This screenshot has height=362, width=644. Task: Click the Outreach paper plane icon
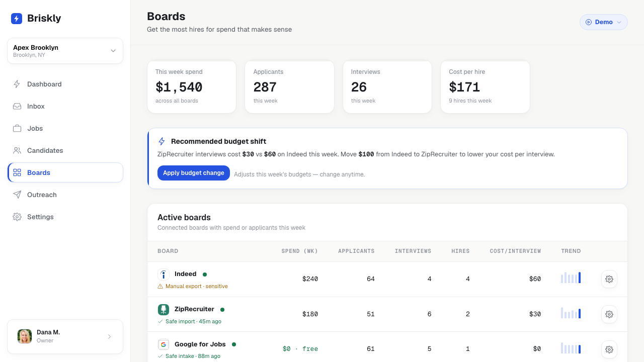pyautogui.click(x=17, y=195)
